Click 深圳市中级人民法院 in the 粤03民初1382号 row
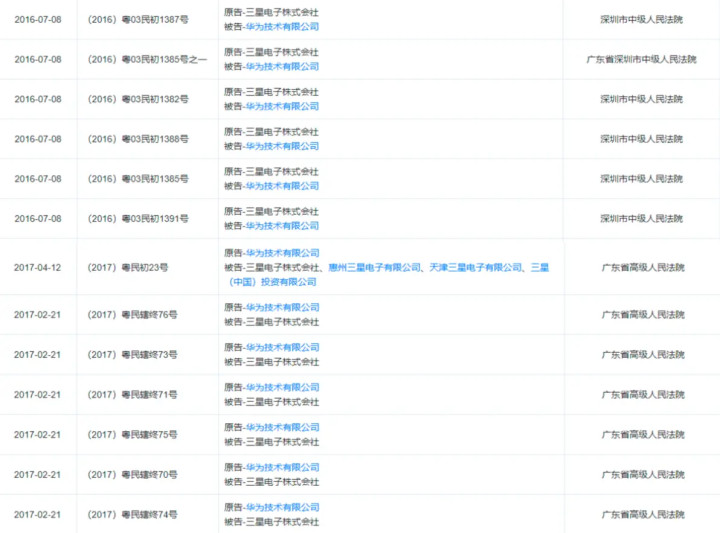This screenshot has height=533, width=720. [x=641, y=99]
